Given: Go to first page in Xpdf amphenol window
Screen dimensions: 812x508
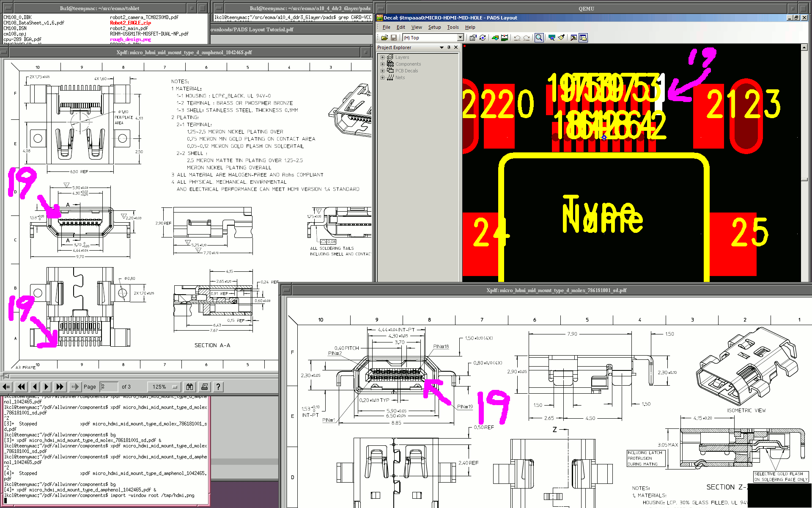Looking at the screenshot, I should (x=7, y=387).
